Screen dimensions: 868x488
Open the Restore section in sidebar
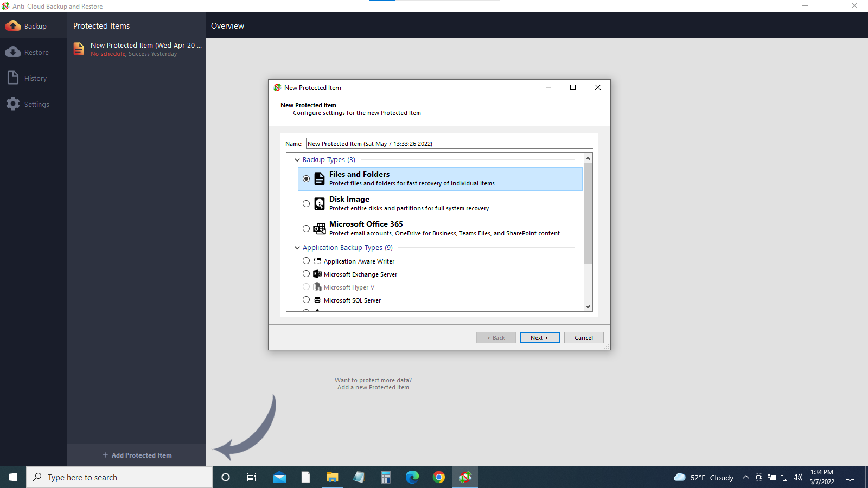(34, 52)
